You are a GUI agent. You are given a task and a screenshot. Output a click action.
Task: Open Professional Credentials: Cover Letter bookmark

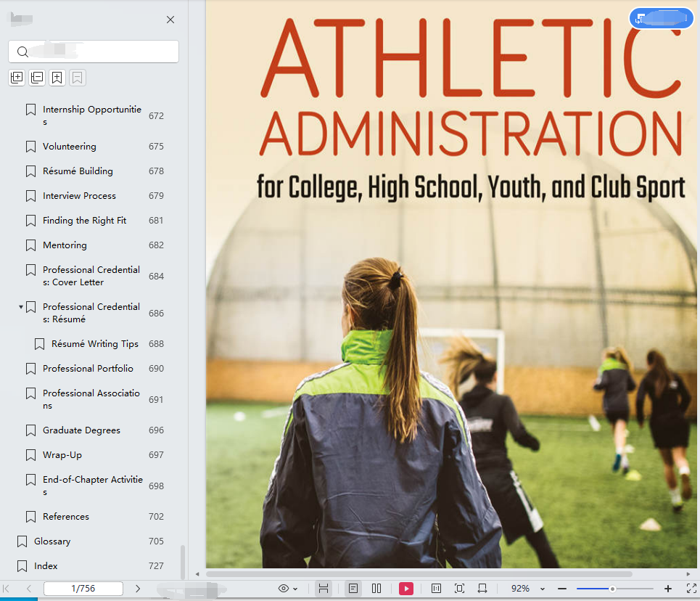pyautogui.click(x=91, y=276)
